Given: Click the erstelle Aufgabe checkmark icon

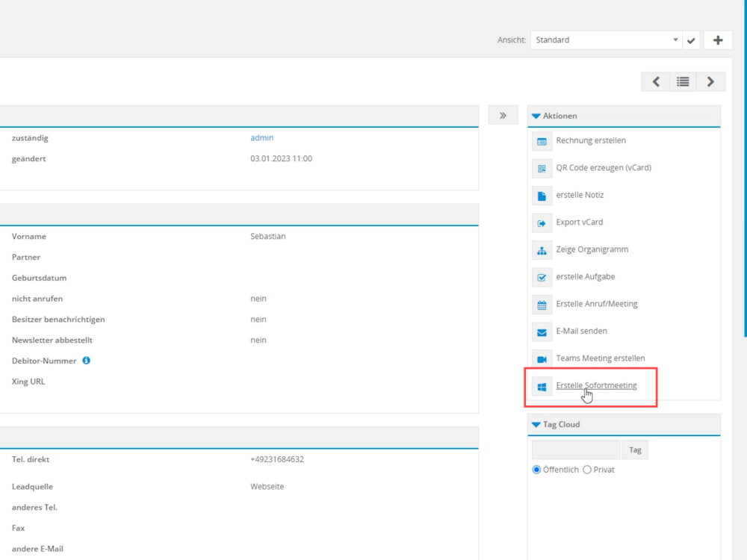Looking at the screenshot, I should click(x=542, y=277).
